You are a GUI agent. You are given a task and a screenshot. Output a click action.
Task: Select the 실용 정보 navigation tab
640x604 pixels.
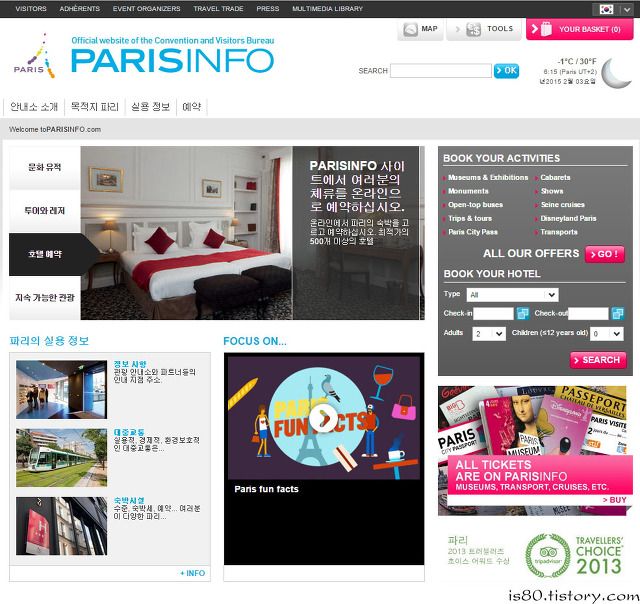pos(150,107)
